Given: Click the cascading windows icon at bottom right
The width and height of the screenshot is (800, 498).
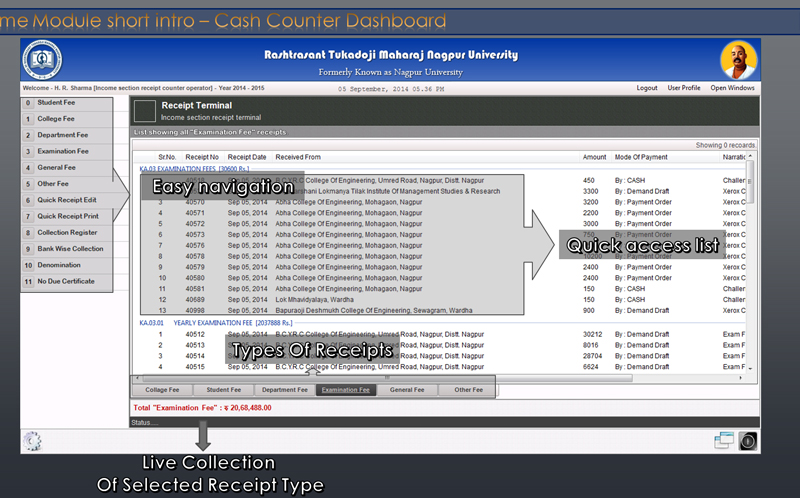Looking at the screenshot, I should [724, 440].
